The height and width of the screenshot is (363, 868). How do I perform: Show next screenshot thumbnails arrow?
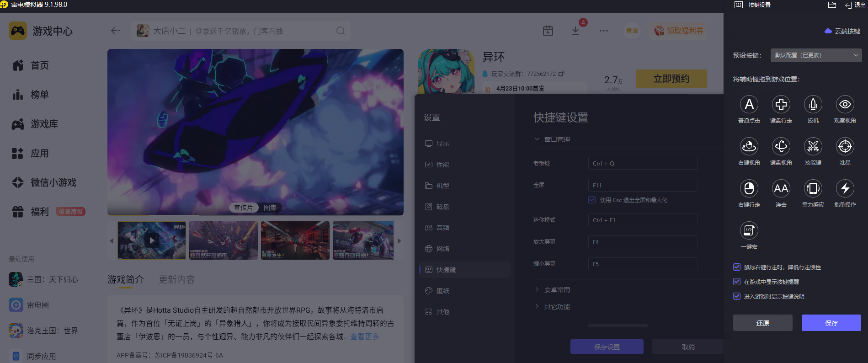tap(399, 240)
